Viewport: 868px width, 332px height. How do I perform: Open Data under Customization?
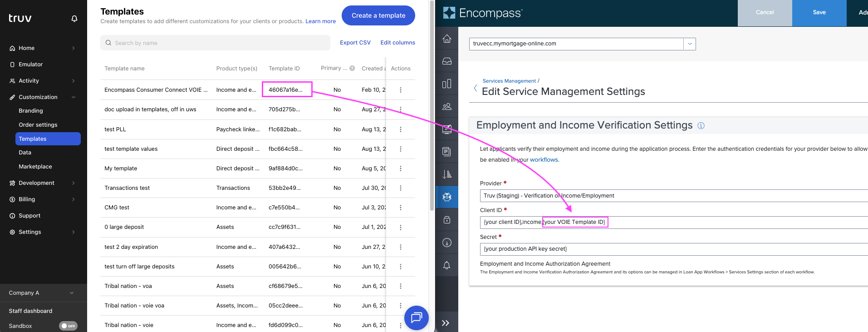point(25,153)
